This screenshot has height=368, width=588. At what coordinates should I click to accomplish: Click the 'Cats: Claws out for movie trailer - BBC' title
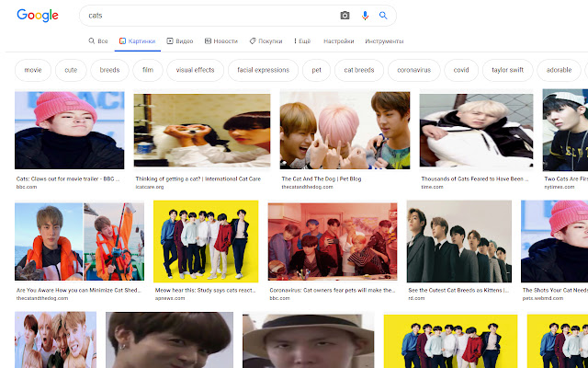point(68,179)
